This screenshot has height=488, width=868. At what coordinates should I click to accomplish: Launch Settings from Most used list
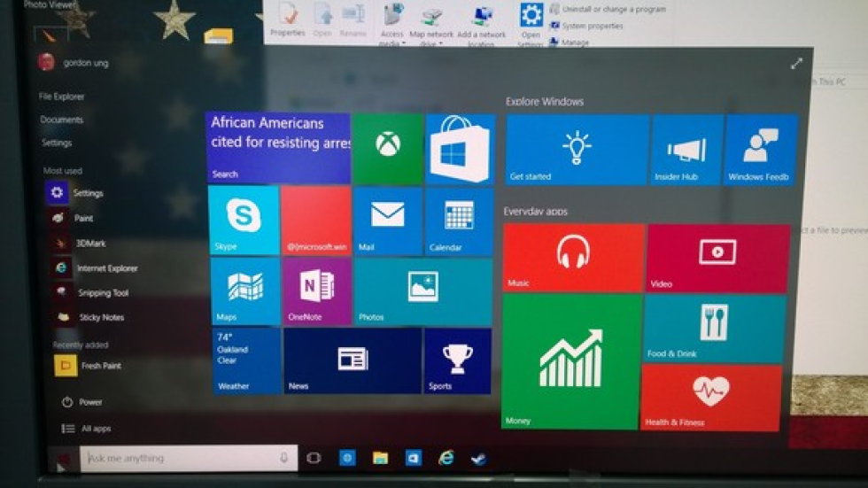pyautogui.click(x=74, y=192)
